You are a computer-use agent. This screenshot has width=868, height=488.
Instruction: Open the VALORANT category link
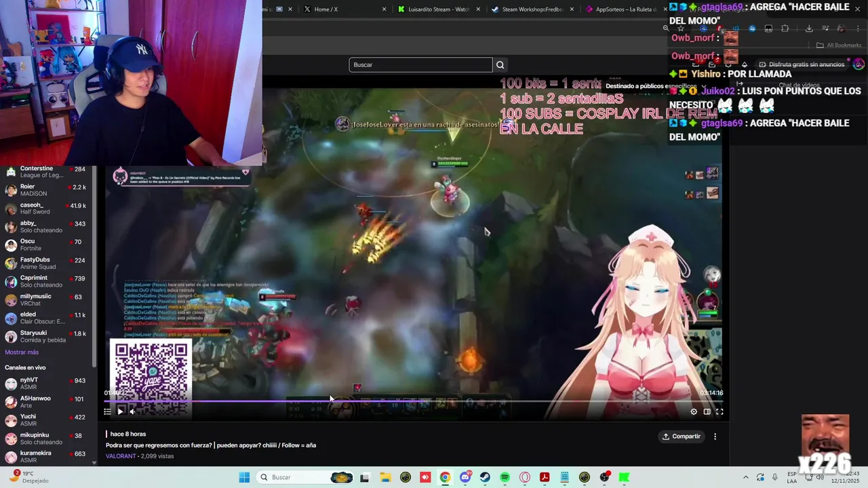pos(121,456)
